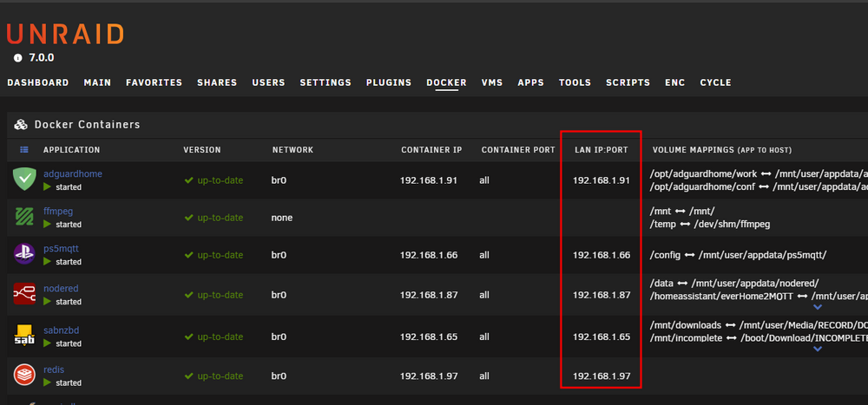The height and width of the screenshot is (405, 868).
Task: Click the VOLUME MAPPINGS column header
Action: pyautogui.click(x=722, y=150)
